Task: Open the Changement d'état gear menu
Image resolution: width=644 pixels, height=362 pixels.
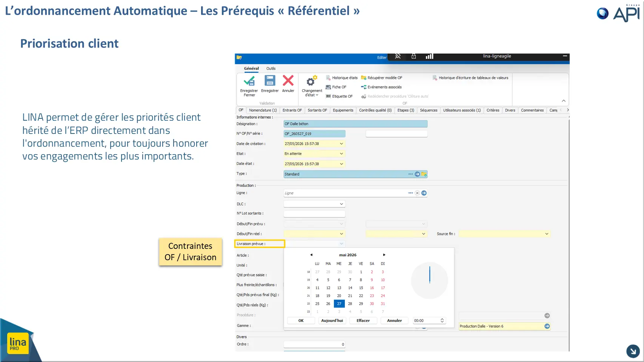Action: pyautogui.click(x=312, y=86)
